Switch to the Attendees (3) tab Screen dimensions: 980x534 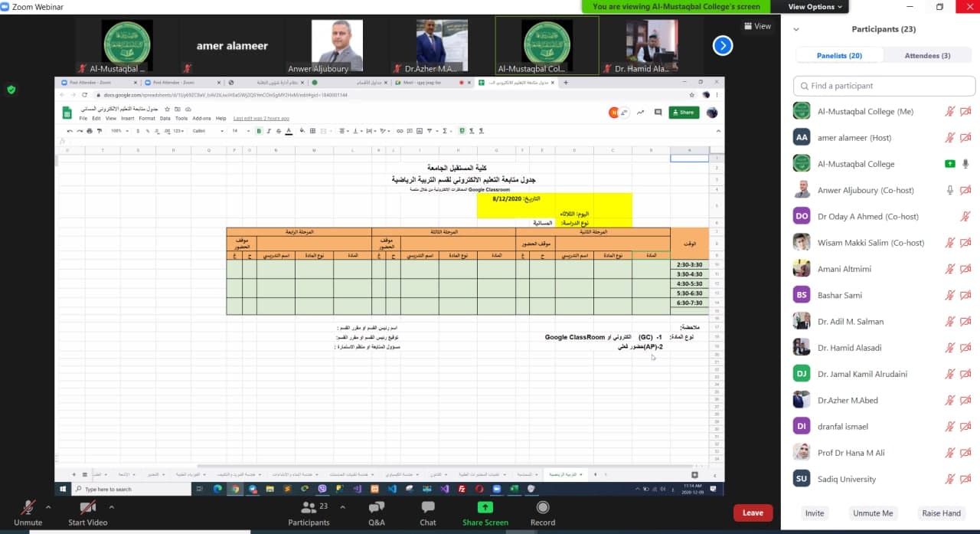(927, 56)
